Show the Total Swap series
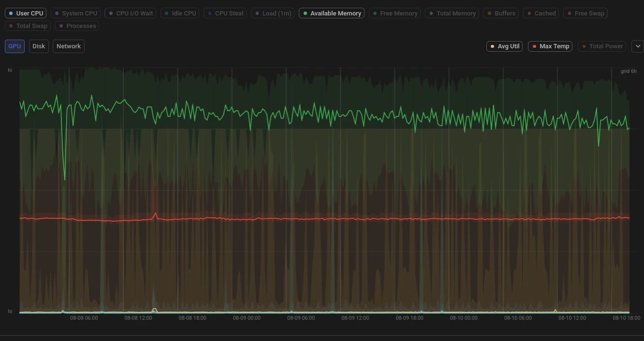This screenshot has height=341, width=644. coord(28,26)
